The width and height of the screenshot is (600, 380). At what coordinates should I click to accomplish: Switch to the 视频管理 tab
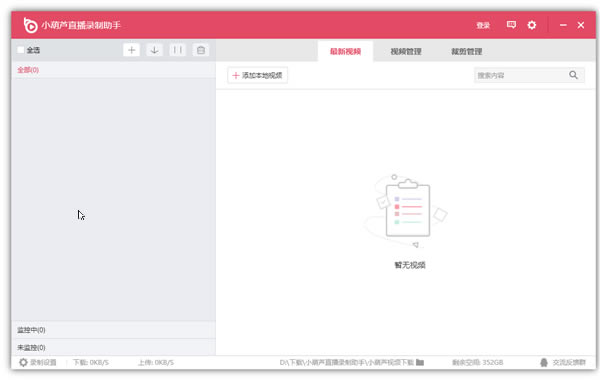406,51
